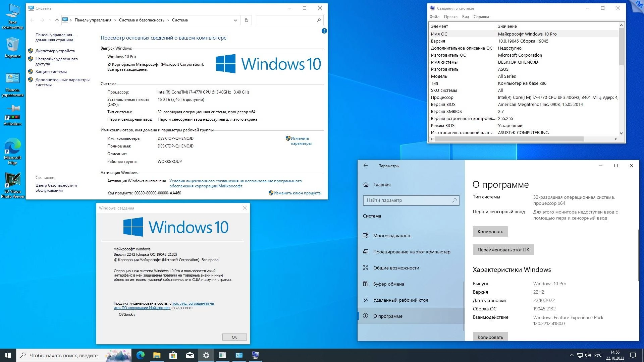Open Буфер обмена section in Settings
The image size is (644, 362).
388,284
